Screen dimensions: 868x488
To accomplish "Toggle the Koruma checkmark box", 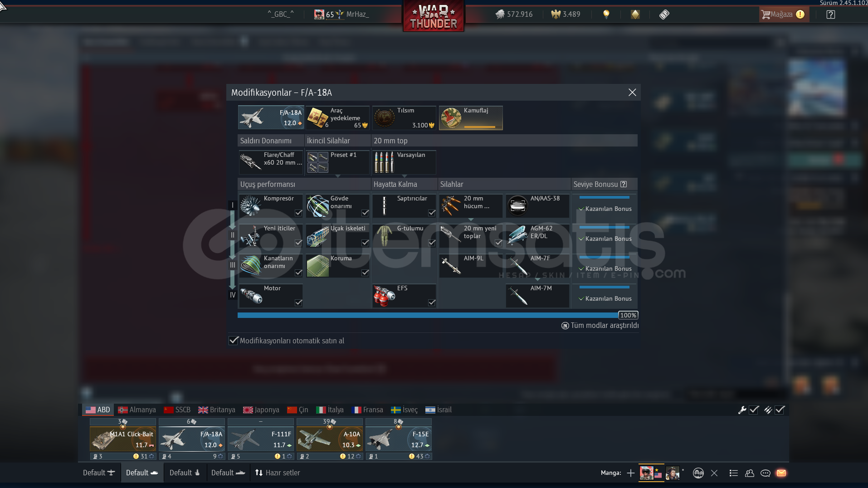I will (365, 273).
